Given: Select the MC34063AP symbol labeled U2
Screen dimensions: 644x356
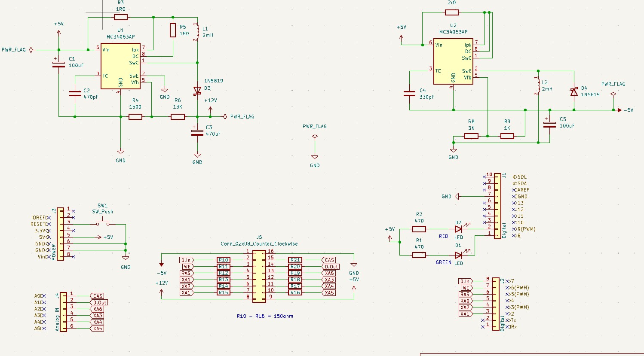Looking at the screenshot, I should click(452, 62).
